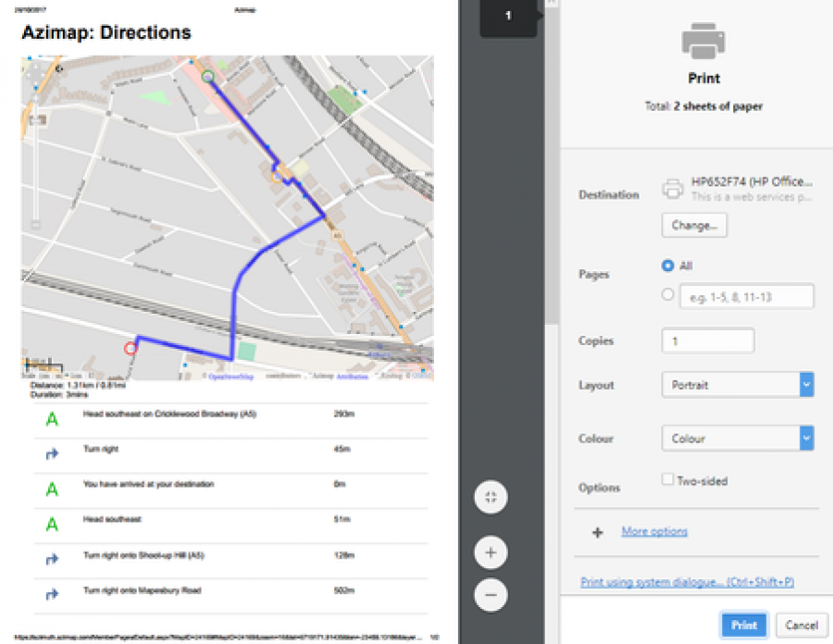Click the preview vertical scrollbar

pyautogui.click(x=552, y=165)
